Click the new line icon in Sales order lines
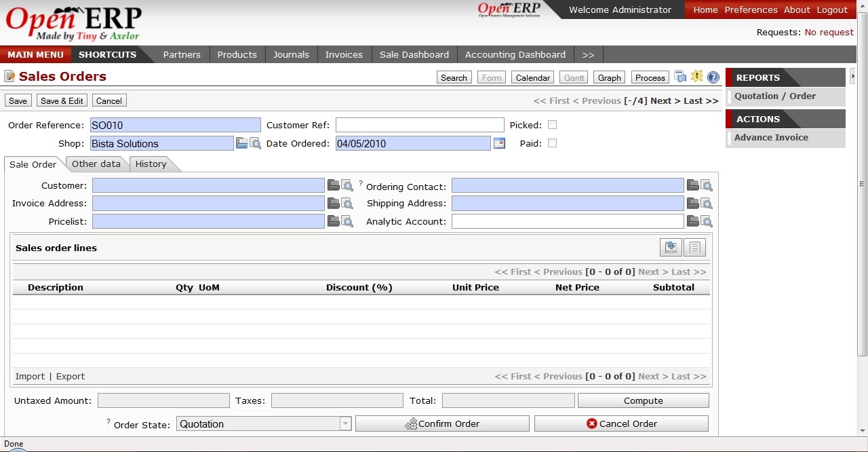Viewport: 868px width, 452px height. click(670, 247)
